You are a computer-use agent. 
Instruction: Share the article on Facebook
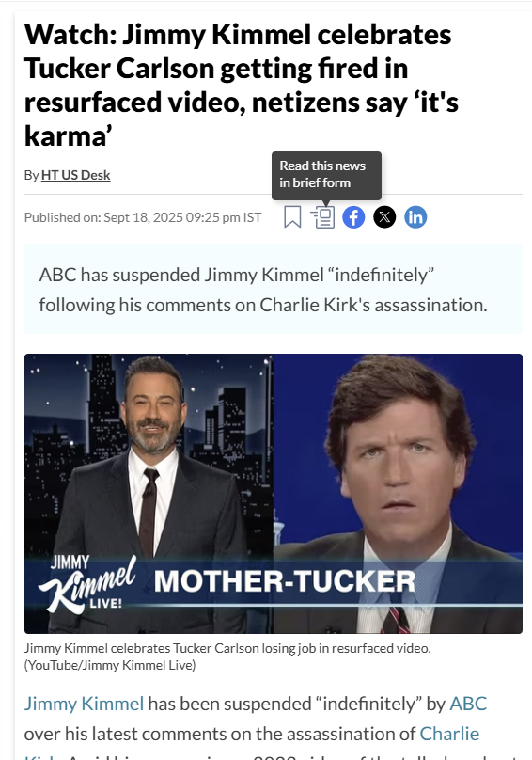pyautogui.click(x=353, y=217)
